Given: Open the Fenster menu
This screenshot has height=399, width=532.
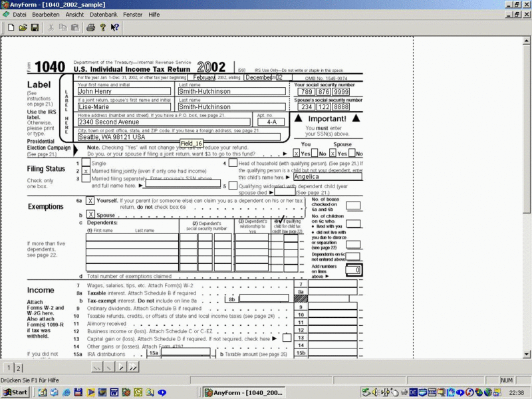Looking at the screenshot, I should pos(132,15).
